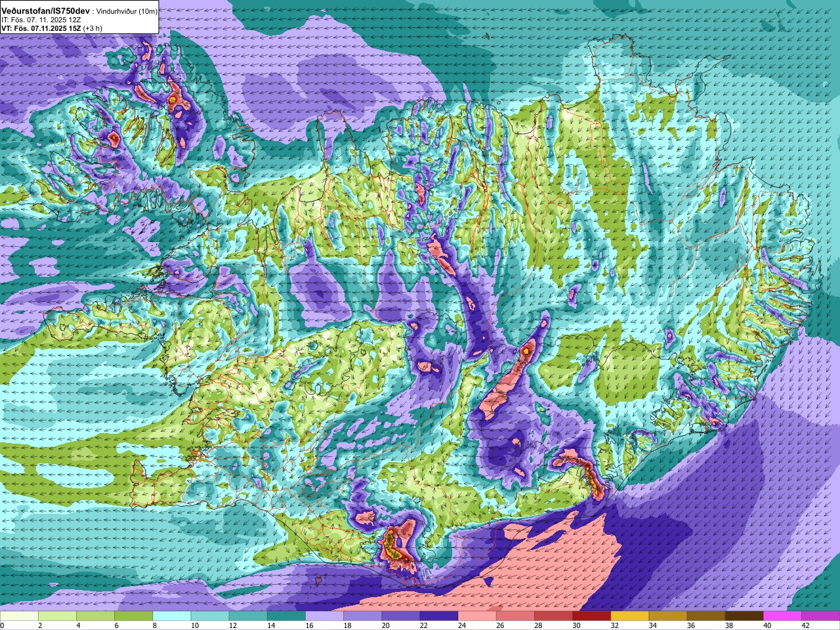Screen dimensions: 840x630
Task: Select the mustard 34–36 legend swatch
Action: coord(668,616)
